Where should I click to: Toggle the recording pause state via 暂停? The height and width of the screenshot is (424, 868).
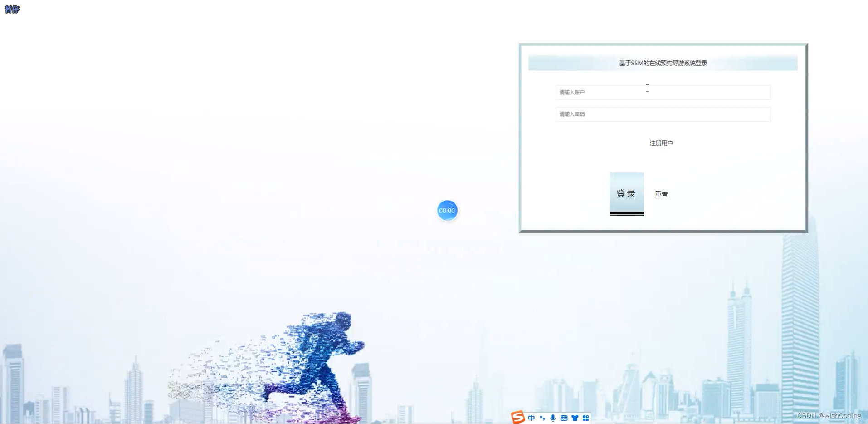(x=11, y=10)
